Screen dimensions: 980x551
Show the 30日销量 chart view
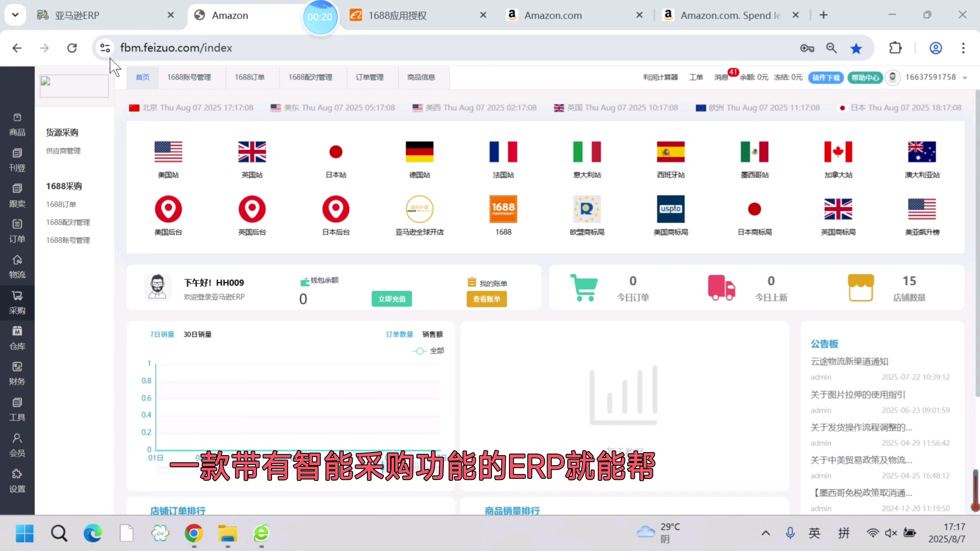198,334
